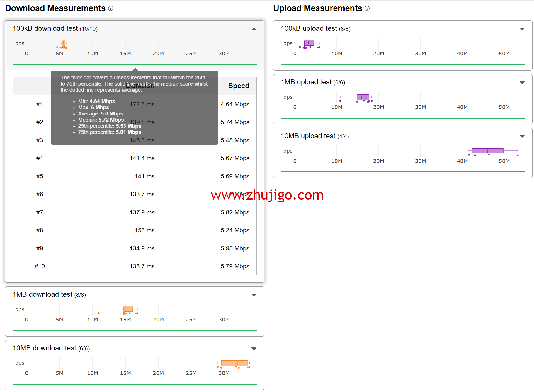Click row number #10 in the table

click(x=40, y=266)
